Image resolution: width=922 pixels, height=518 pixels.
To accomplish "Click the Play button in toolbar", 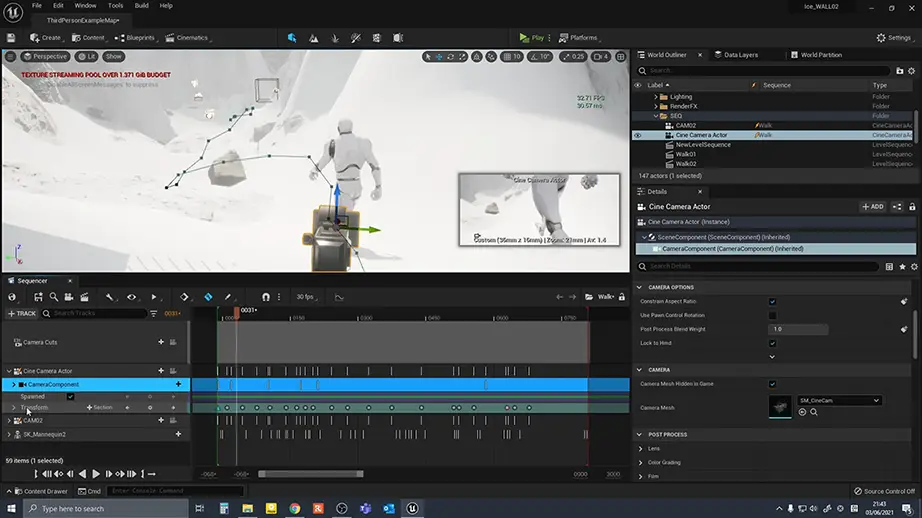I will tap(532, 38).
